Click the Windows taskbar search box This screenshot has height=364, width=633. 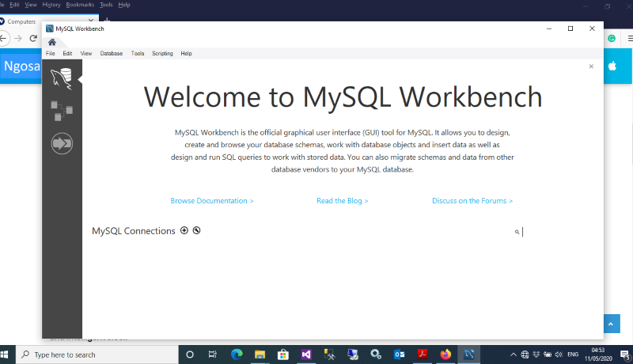coord(97,355)
